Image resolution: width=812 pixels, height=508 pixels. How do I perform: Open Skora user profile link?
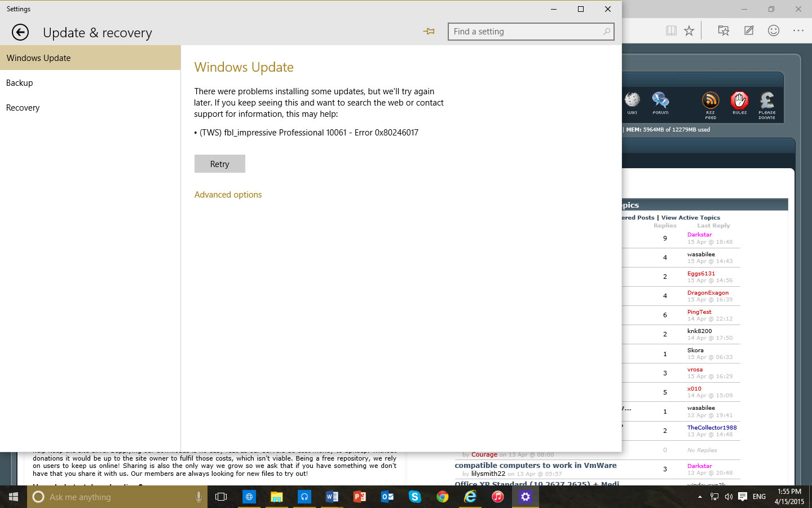[x=695, y=350]
